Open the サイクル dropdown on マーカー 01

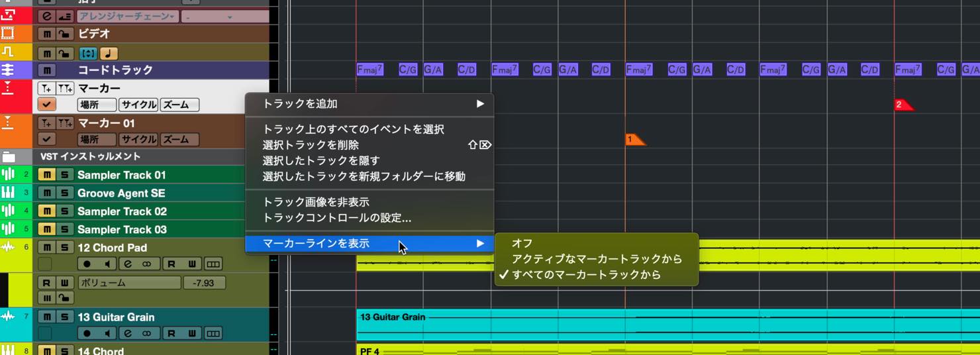tap(138, 139)
